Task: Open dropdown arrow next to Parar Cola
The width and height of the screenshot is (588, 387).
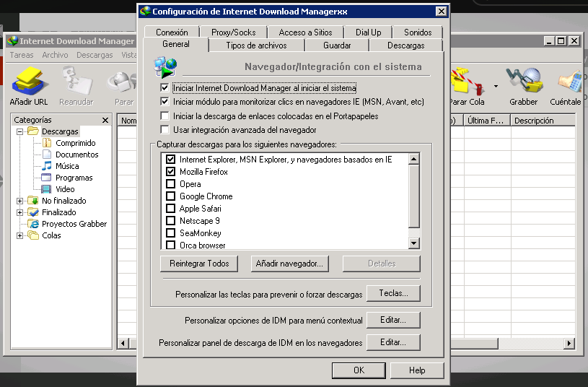Action: [496, 87]
